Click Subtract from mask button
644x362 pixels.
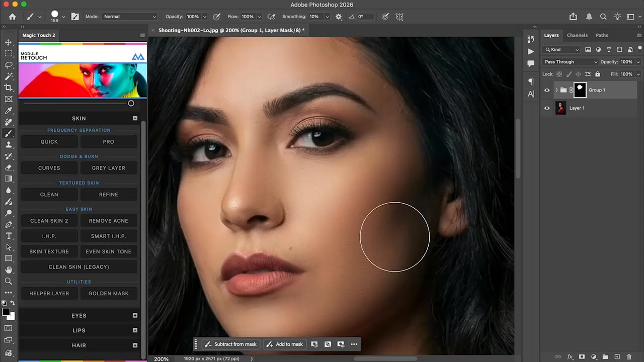(231, 344)
